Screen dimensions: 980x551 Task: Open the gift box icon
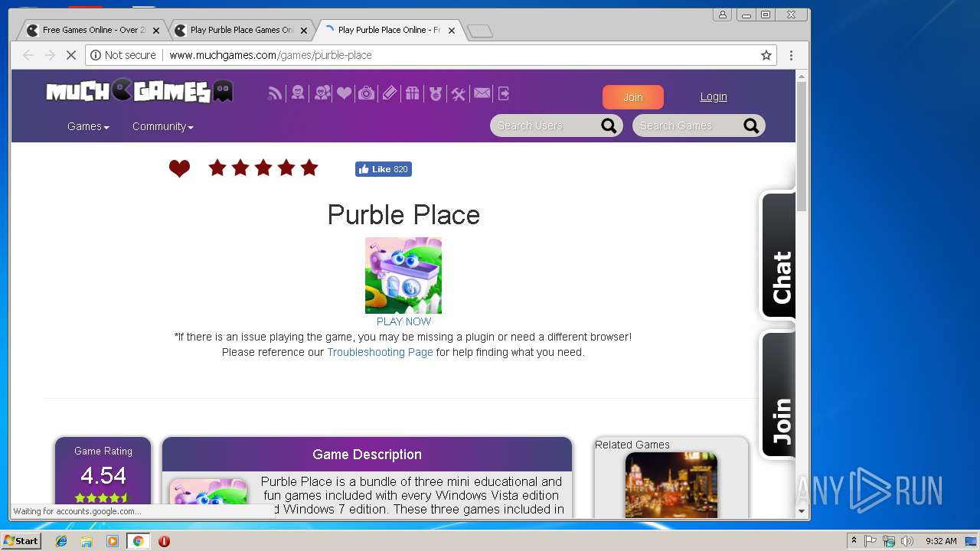[x=413, y=93]
